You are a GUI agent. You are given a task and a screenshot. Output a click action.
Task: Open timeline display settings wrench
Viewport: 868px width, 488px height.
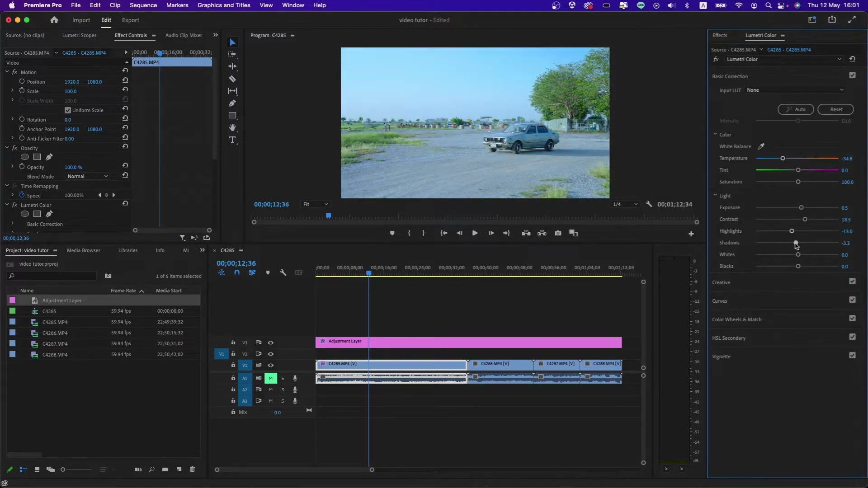coord(283,272)
